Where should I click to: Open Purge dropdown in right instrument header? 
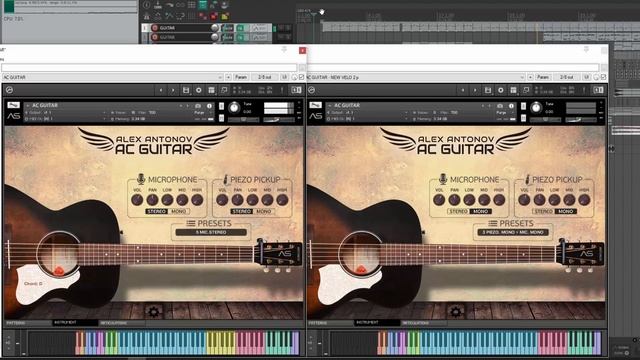(504, 113)
